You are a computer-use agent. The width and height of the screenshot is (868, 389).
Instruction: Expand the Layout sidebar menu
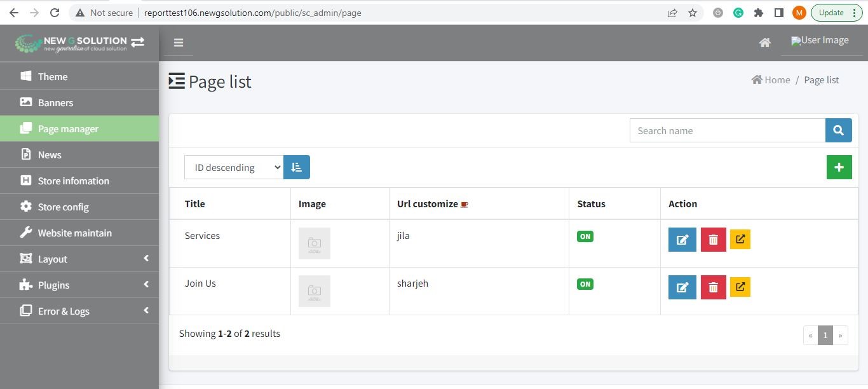tap(79, 259)
